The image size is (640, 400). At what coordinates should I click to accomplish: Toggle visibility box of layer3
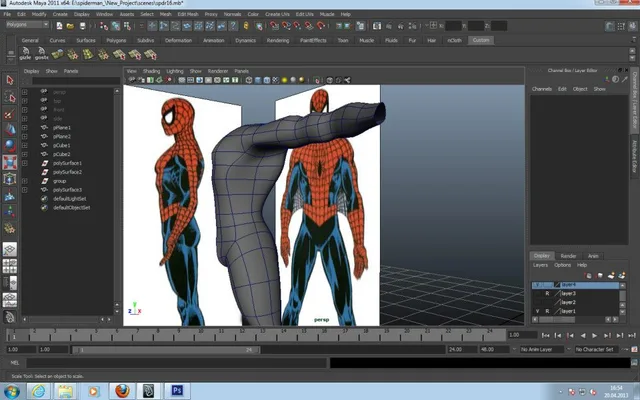[x=537, y=293]
